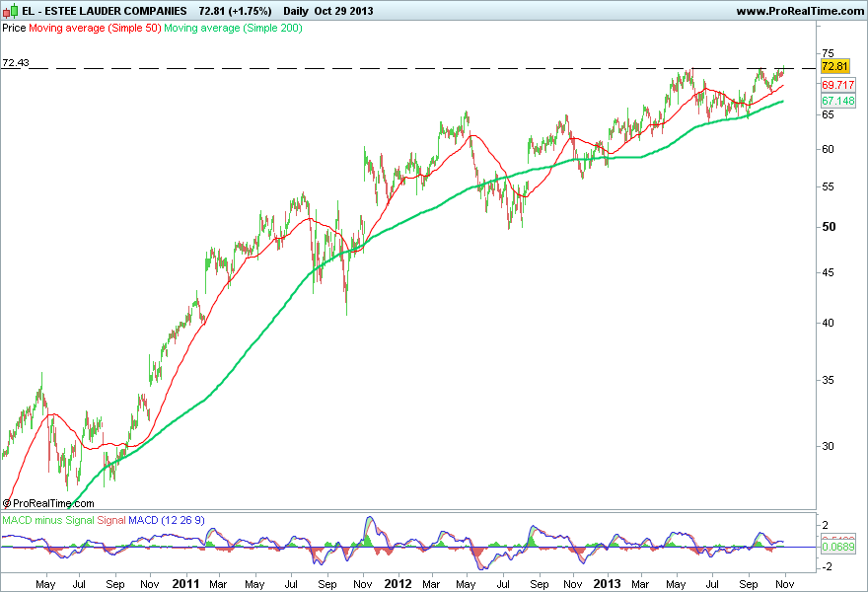The width and height of the screenshot is (868, 592).
Task: Click the red Signal legend label
Action: 111,520
